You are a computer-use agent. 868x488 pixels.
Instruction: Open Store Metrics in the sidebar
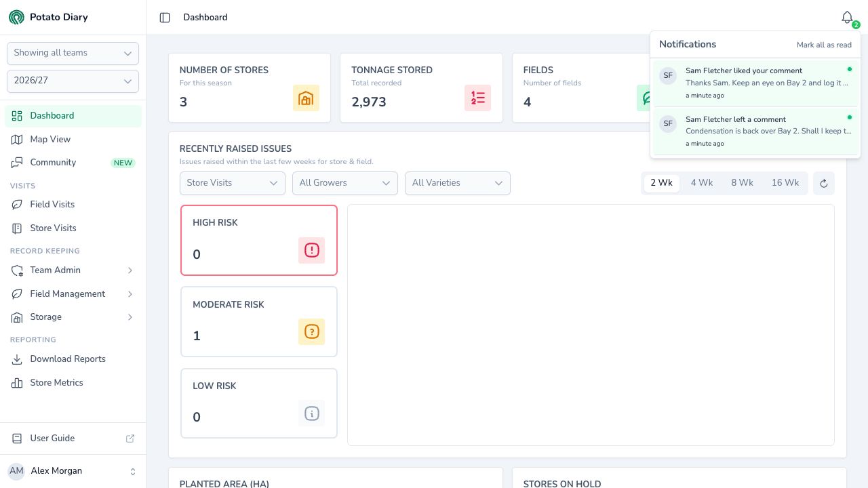point(73,383)
